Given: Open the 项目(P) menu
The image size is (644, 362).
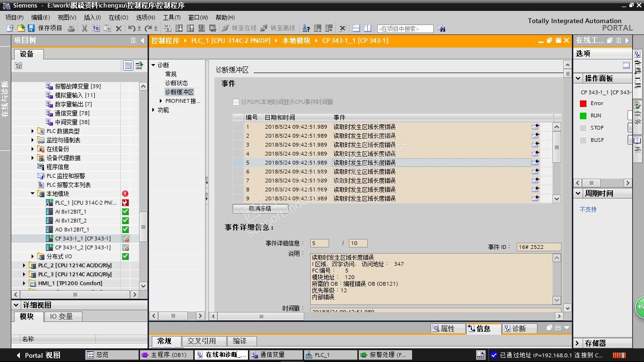Looking at the screenshot, I should 15,17.
